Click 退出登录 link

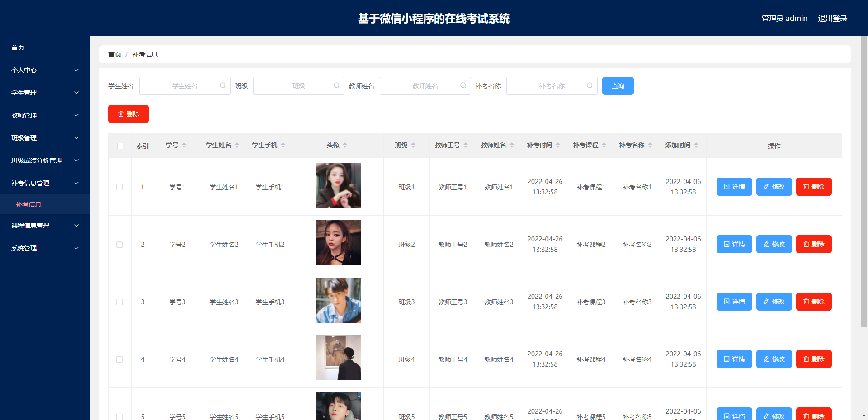point(832,18)
